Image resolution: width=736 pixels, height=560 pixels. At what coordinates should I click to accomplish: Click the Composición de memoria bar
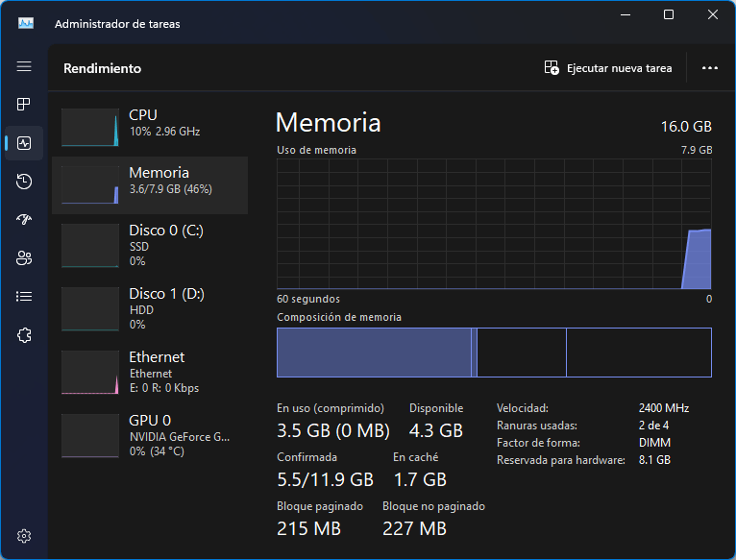(494, 353)
